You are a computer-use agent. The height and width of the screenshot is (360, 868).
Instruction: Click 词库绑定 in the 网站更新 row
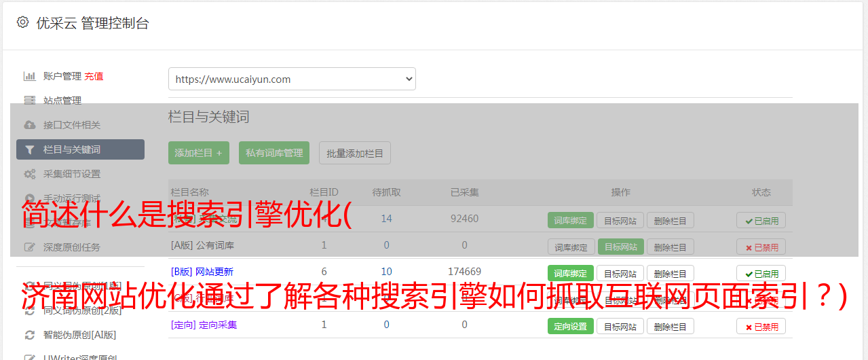pos(571,273)
